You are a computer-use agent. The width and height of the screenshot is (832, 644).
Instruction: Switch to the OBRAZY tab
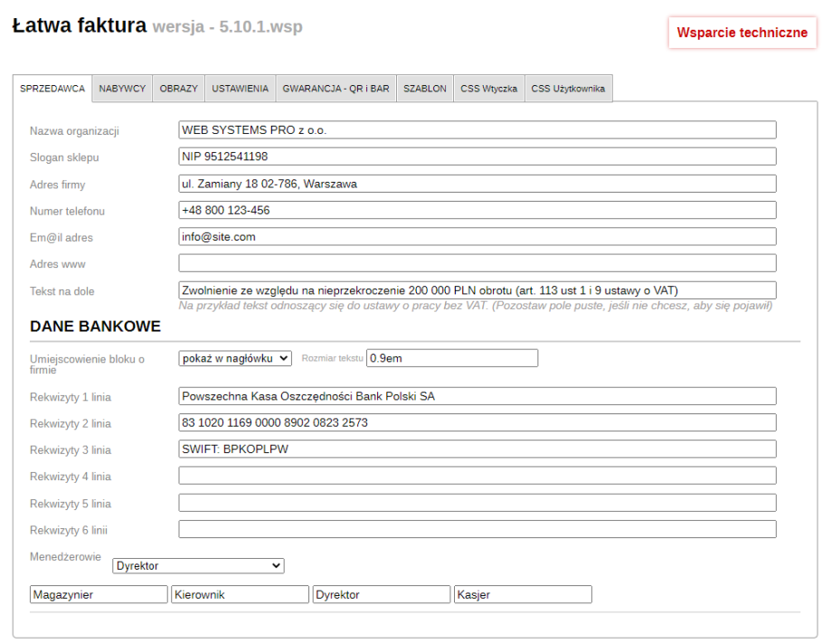[178, 89]
